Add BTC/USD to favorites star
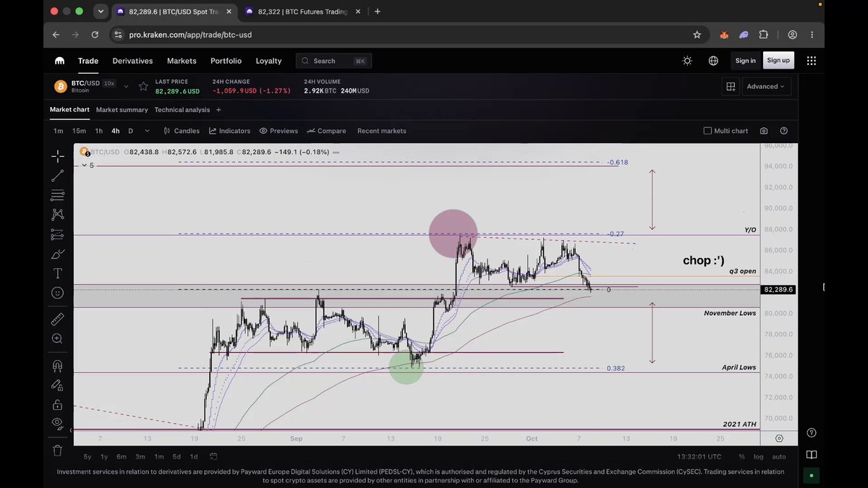This screenshot has height=488, width=868. (x=143, y=87)
